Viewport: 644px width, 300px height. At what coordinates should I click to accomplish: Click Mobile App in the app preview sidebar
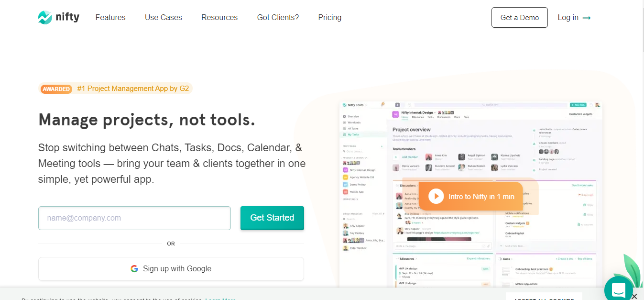(x=354, y=192)
